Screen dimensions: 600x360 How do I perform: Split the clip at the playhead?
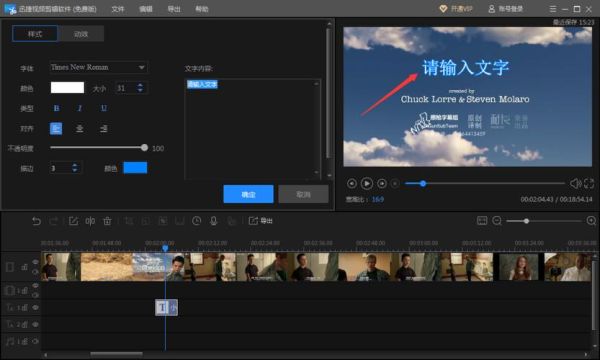90,221
